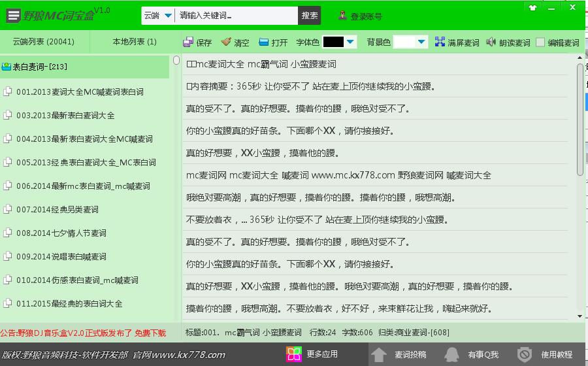Open 更多应用 colorful apps icon

[294, 354]
